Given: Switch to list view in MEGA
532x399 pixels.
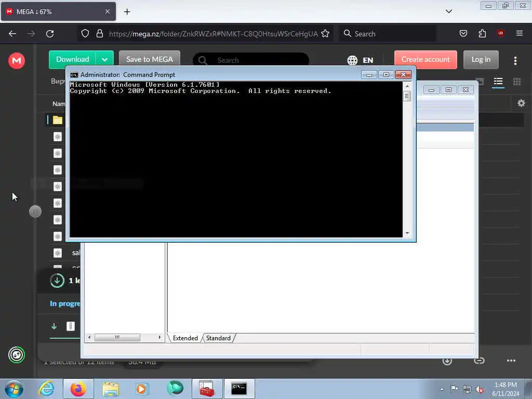Looking at the screenshot, I should 498,82.
